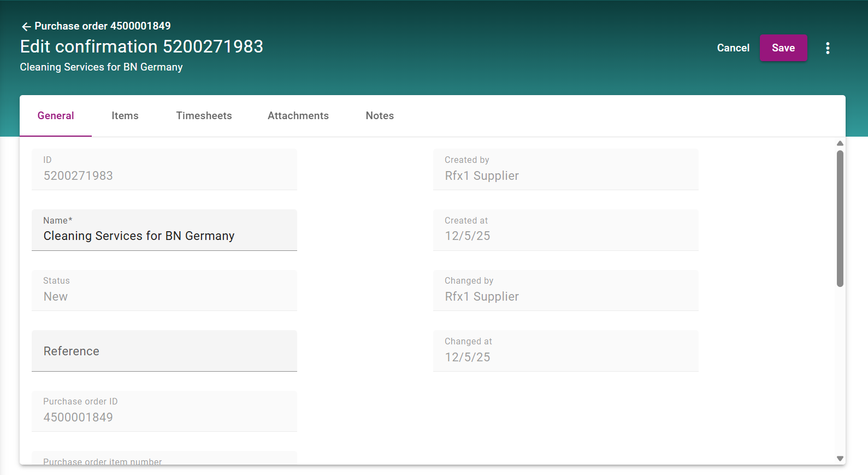This screenshot has height=475, width=868.
Task: Click the Changed at date field
Action: (x=565, y=351)
